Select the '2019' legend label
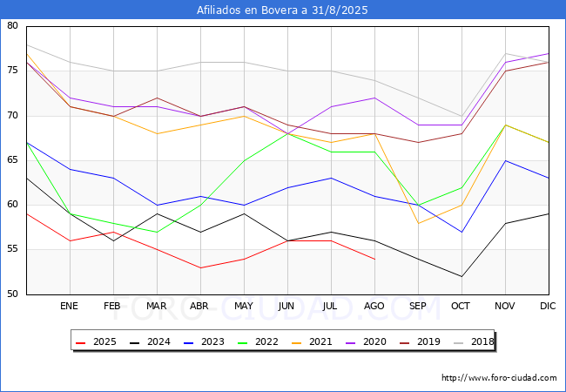This screenshot has width=566, height=392. pos(428,341)
